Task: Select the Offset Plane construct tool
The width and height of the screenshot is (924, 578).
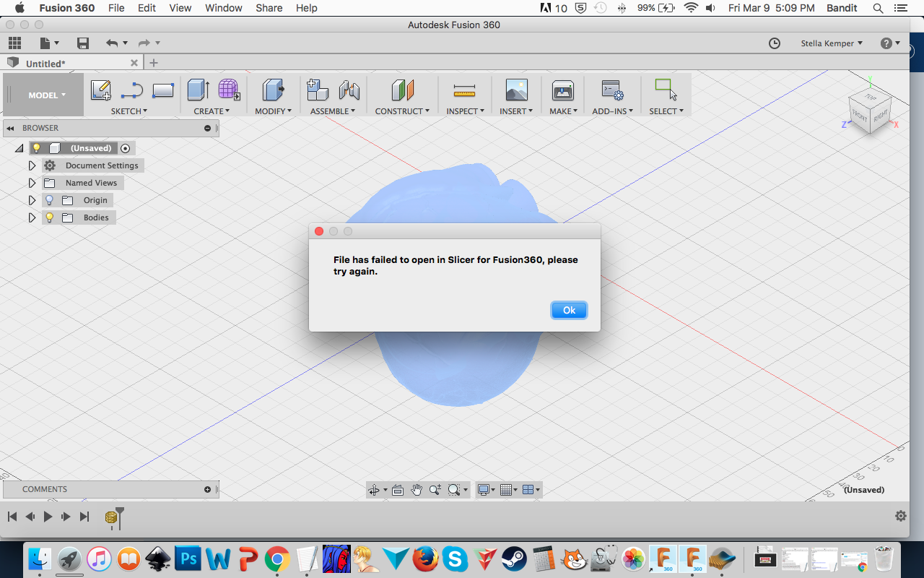Action: 402,90
